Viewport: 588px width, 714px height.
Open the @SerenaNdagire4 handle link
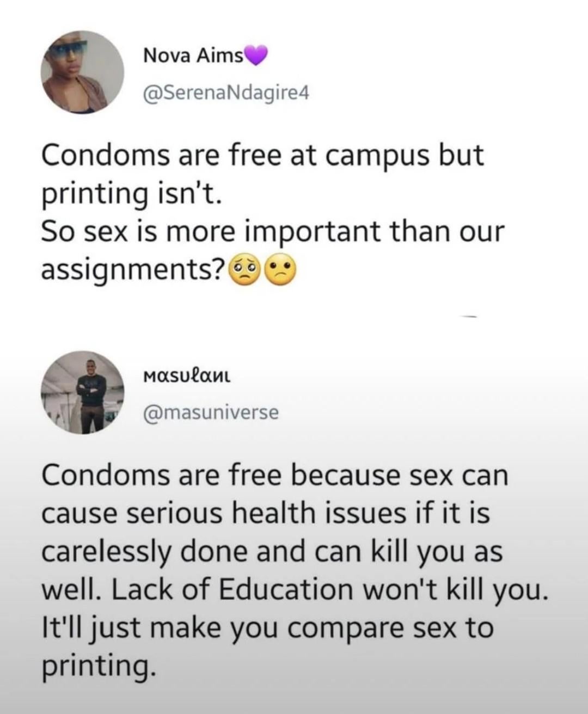(225, 94)
